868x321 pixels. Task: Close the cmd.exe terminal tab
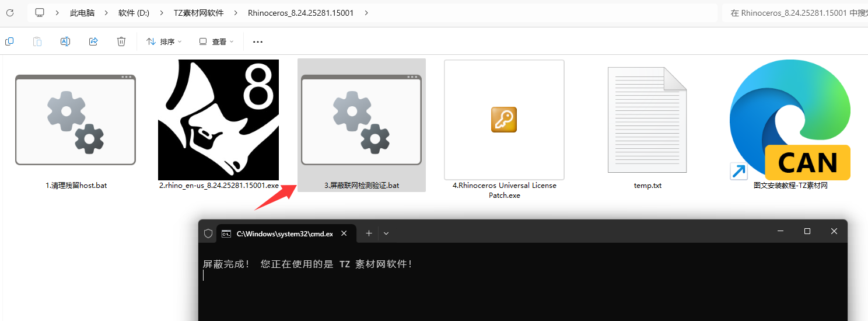(x=344, y=233)
